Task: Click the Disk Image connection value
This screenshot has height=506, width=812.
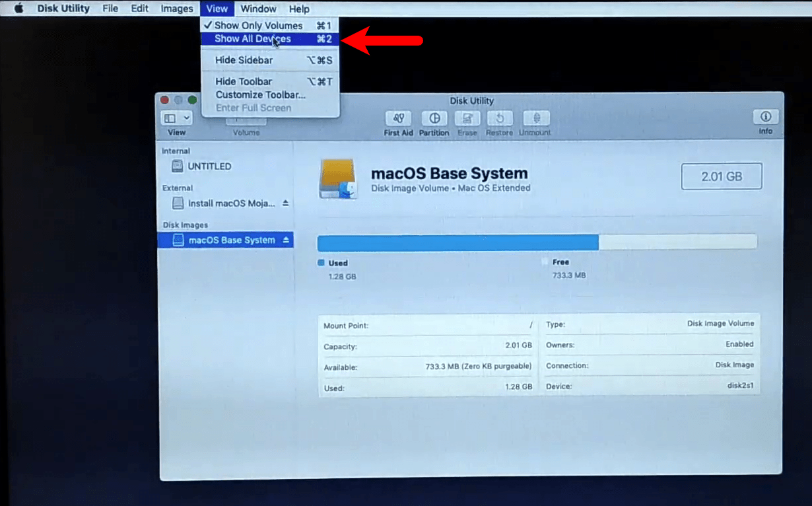Action: [x=735, y=365]
